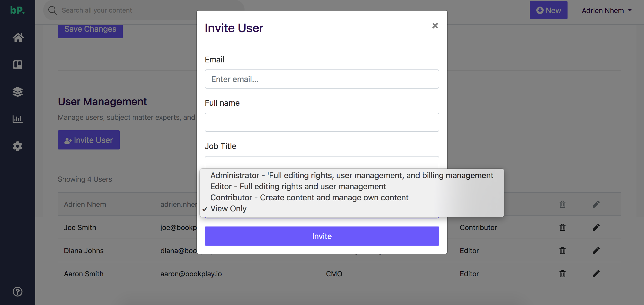Open the home icon in sidebar
This screenshot has height=305, width=644.
pos(18,37)
